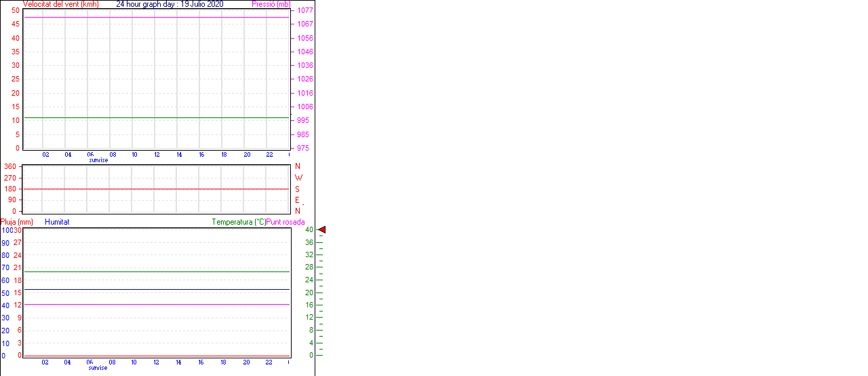Click the sunrise marker under the top graph

point(98,160)
